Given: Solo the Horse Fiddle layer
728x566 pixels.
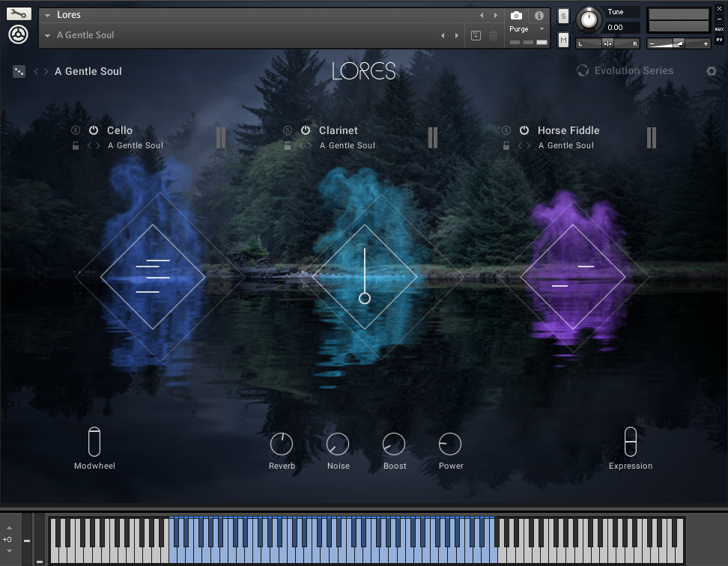Looking at the screenshot, I should 506,130.
